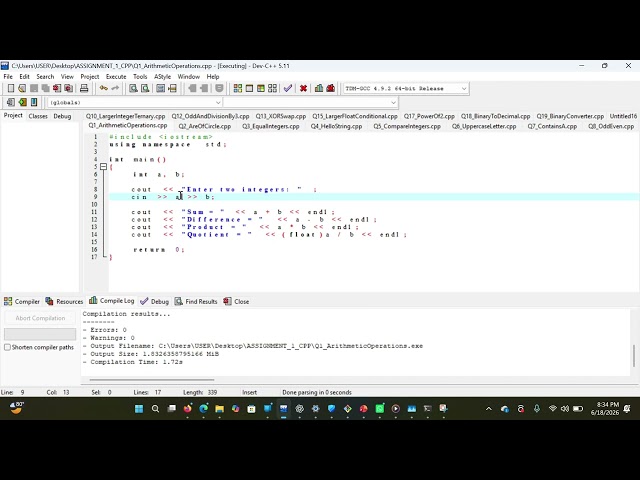Viewport: 640px width, 480px height.
Task: Open the Execute menu
Action: point(116,77)
